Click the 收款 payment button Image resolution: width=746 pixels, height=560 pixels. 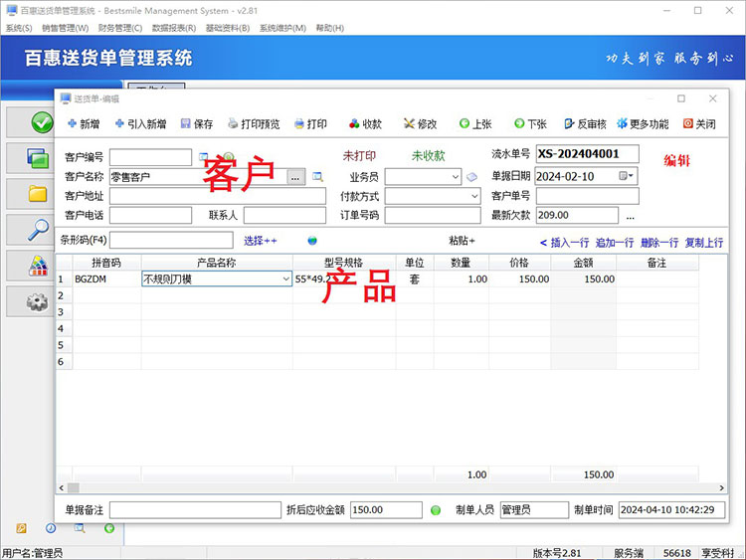click(x=365, y=124)
